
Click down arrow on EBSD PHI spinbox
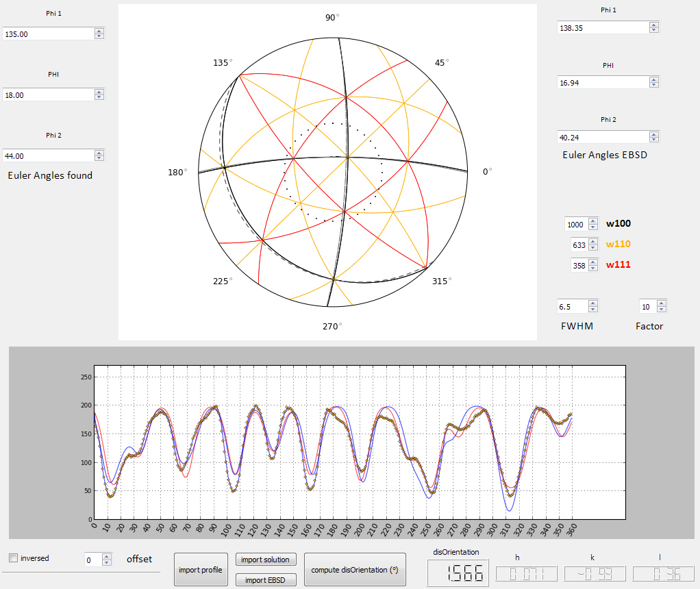click(653, 85)
